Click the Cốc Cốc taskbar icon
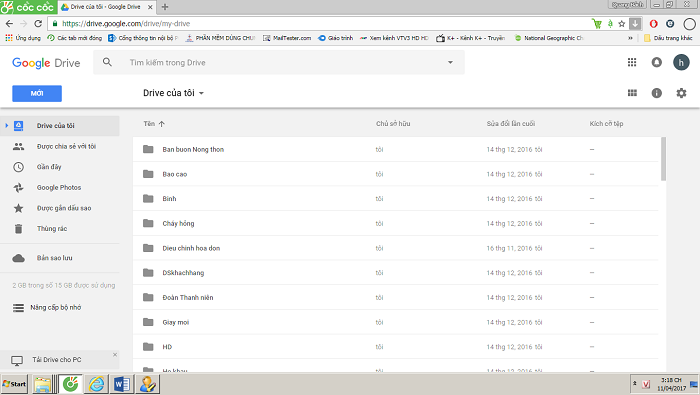Screen dimensions: 700x395 [x=71, y=384]
